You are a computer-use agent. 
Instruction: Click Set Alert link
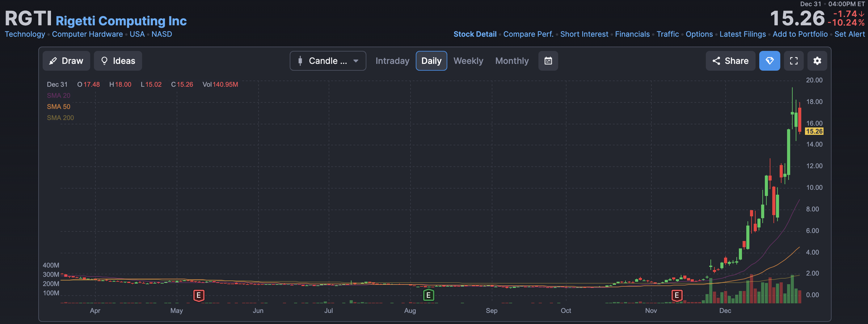[849, 34]
